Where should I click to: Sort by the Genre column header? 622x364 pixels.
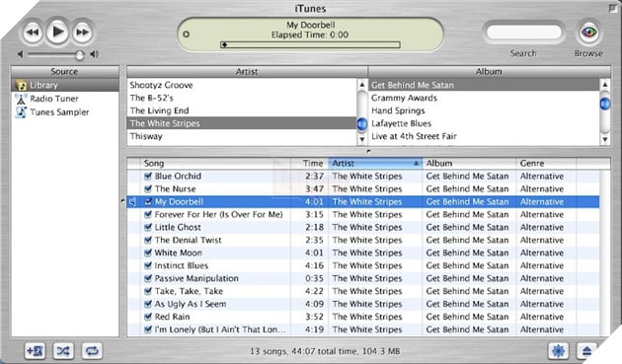pyautogui.click(x=546, y=164)
